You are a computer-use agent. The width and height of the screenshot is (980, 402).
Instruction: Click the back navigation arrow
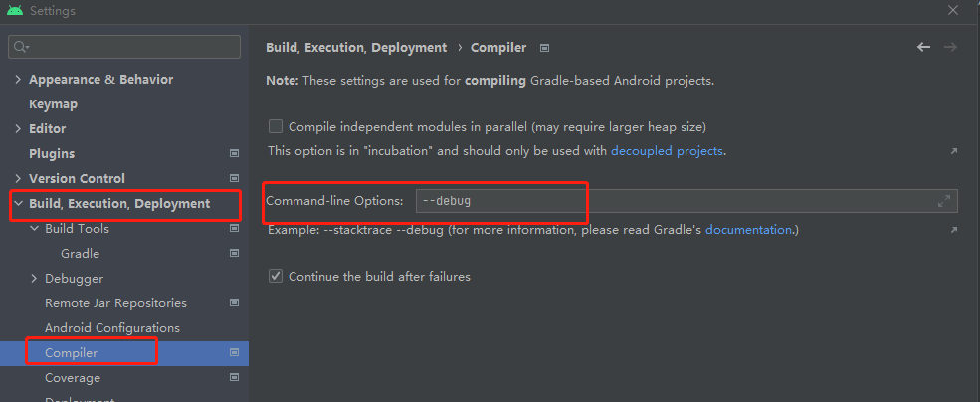click(923, 47)
